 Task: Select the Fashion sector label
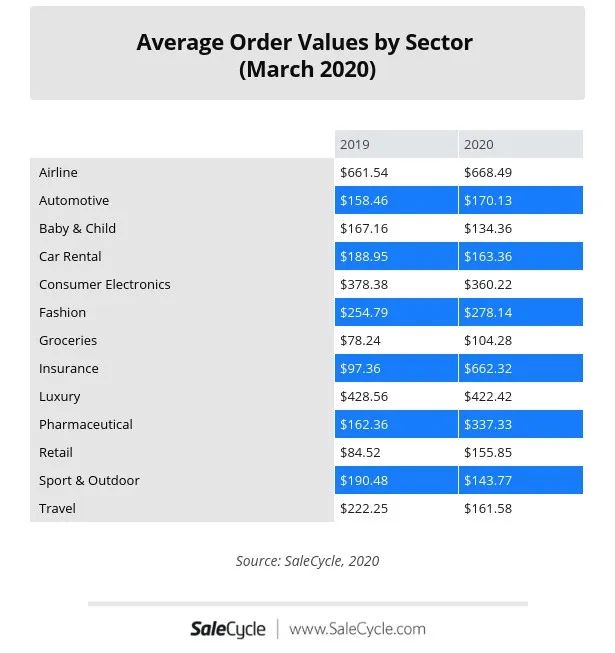63,313
